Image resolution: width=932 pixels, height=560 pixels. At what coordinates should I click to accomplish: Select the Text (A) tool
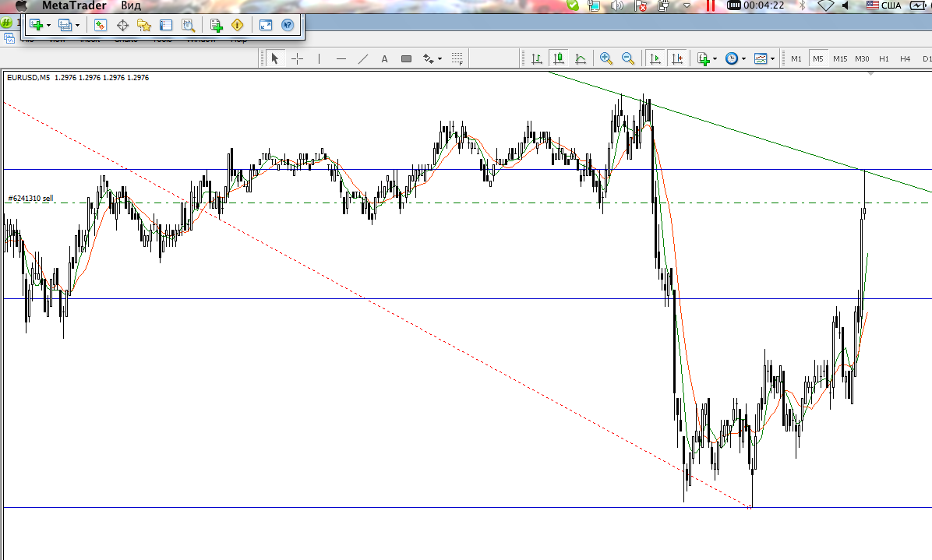(385, 58)
